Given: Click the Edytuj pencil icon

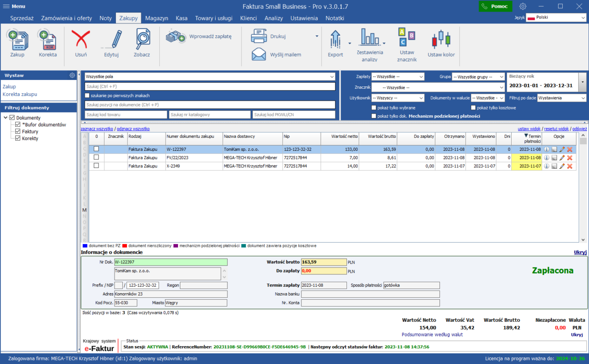Looking at the screenshot, I should click(111, 40).
